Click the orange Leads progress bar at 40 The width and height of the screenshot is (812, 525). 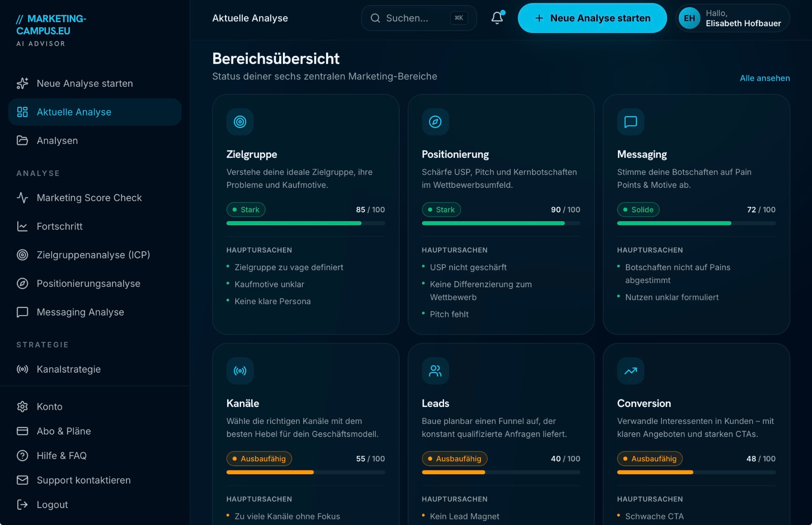pos(501,472)
